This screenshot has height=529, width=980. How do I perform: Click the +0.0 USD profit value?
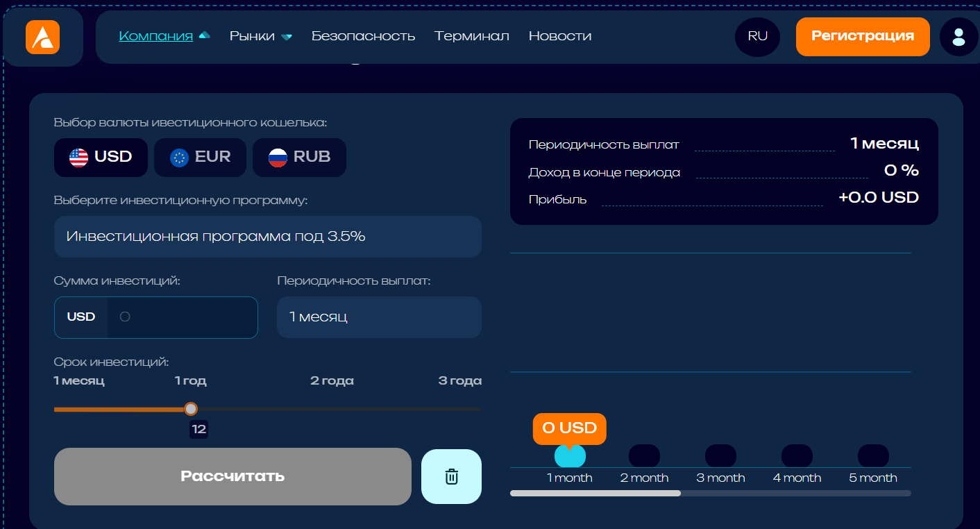[x=879, y=198]
